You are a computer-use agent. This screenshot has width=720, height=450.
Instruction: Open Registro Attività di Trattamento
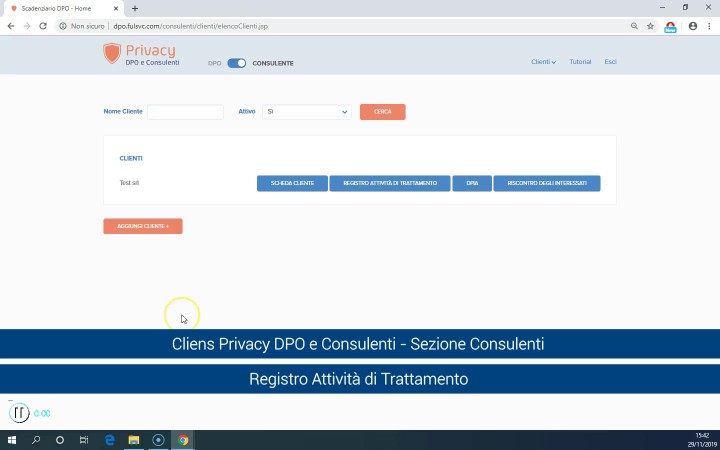(390, 184)
